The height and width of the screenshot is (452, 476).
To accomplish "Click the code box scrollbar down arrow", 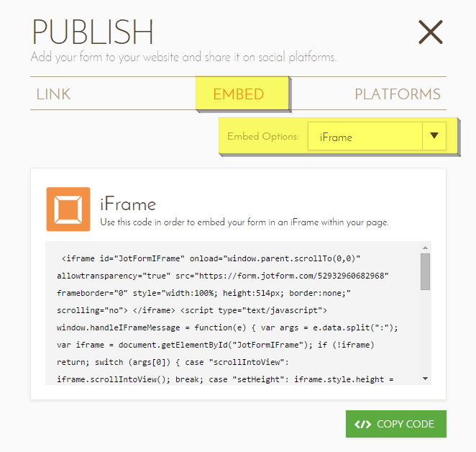I will click(x=425, y=379).
